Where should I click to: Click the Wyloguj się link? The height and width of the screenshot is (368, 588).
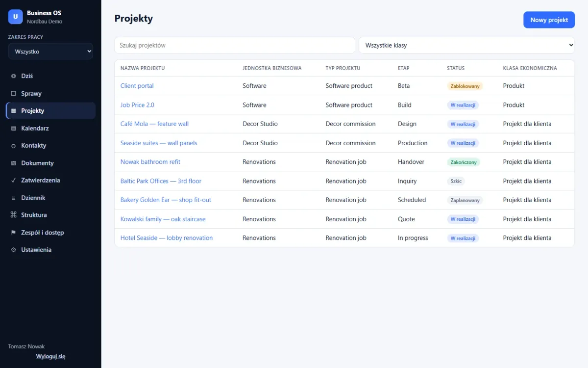click(50, 357)
